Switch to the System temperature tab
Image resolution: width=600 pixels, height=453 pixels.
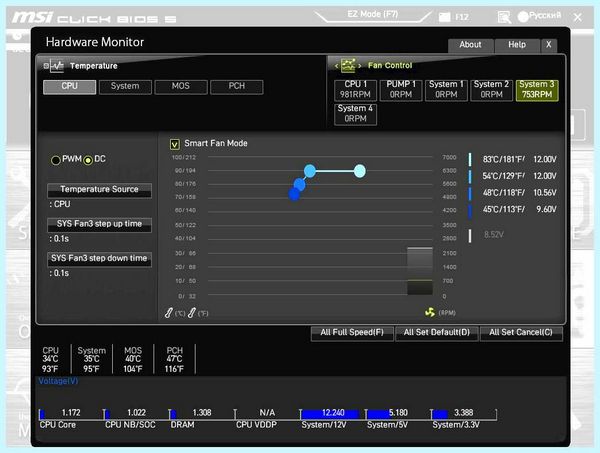tap(125, 86)
